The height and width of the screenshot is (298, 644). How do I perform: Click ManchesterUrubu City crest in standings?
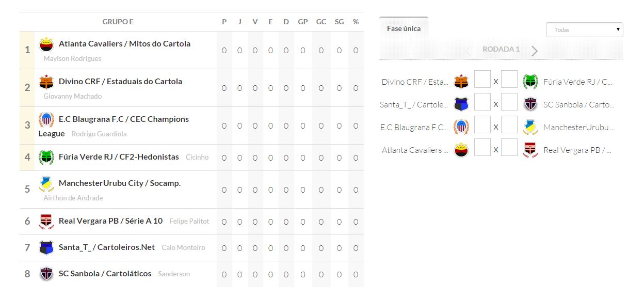click(46, 184)
